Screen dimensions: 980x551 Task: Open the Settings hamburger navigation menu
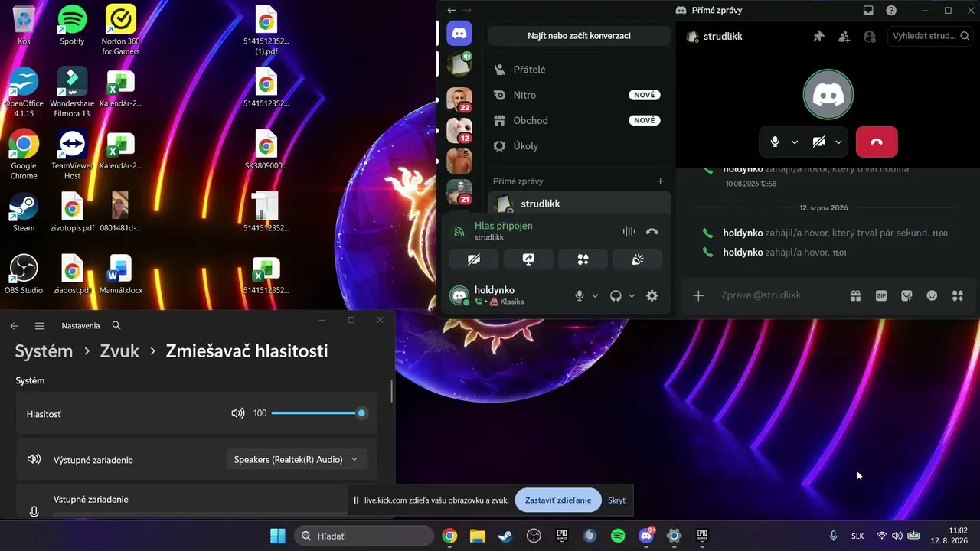pos(40,325)
